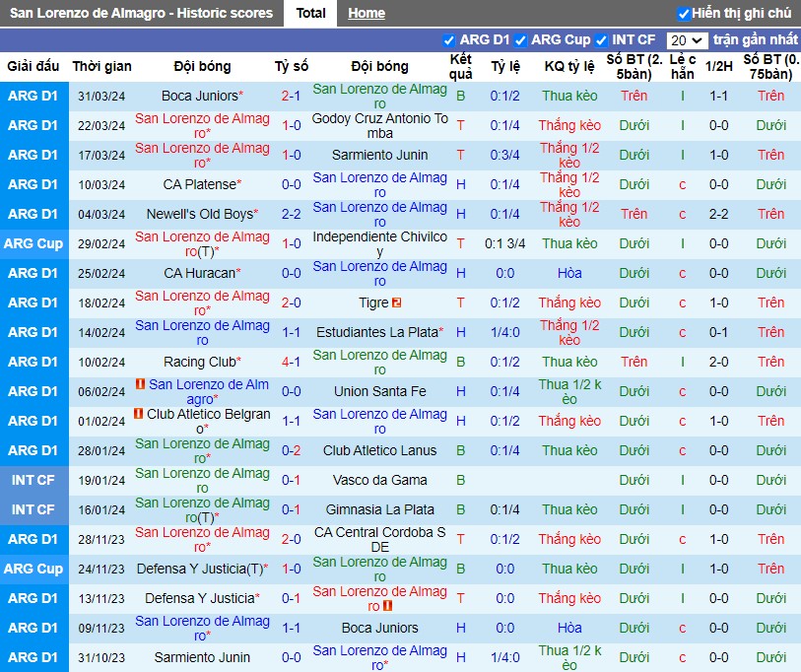Click the 4-1 score of Racing Club match
This screenshot has width=801, height=672.
pos(291,363)
